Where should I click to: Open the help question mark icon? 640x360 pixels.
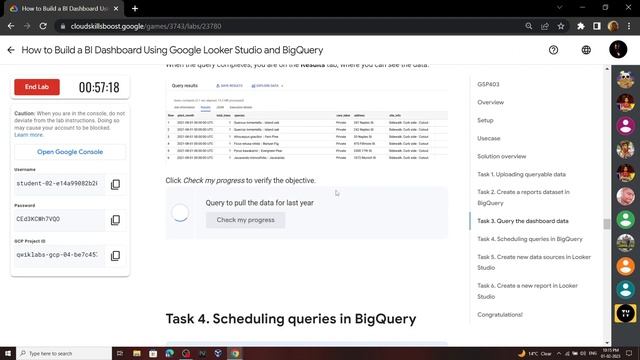tap(553, 50)
